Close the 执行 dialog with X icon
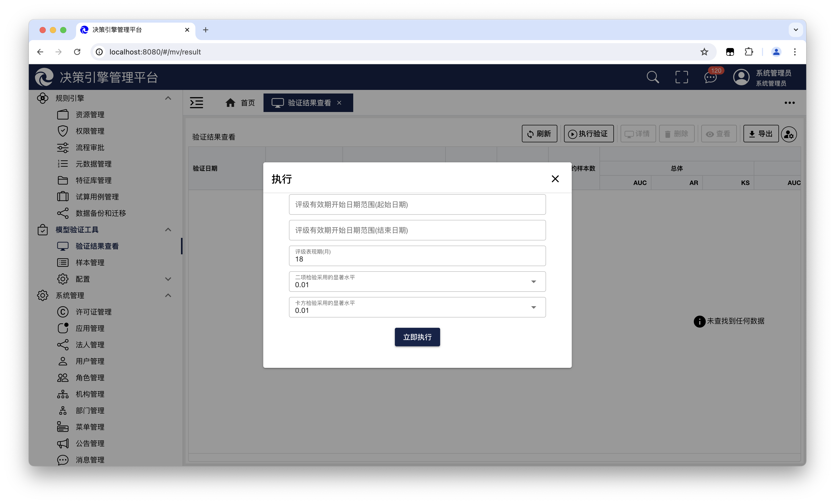 pos(555,179)
